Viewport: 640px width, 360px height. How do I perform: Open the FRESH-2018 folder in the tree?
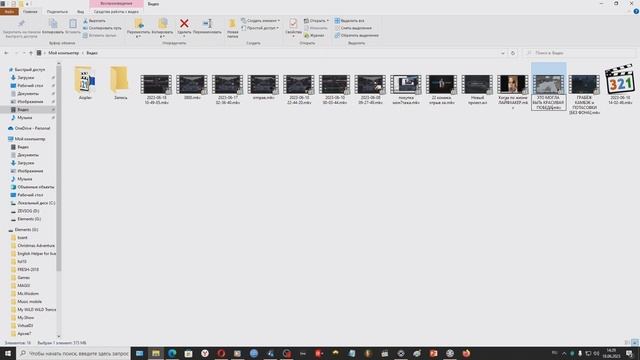tap(25, 270)
